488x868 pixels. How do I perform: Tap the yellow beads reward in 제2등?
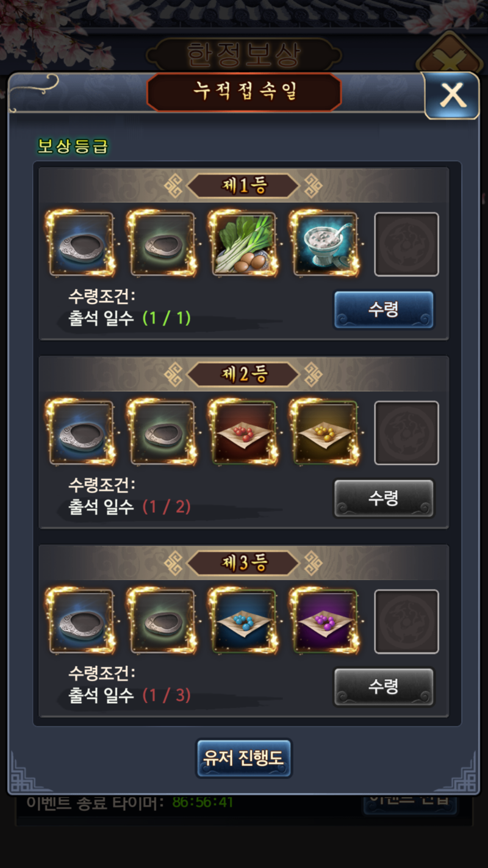tap(325, 433)
